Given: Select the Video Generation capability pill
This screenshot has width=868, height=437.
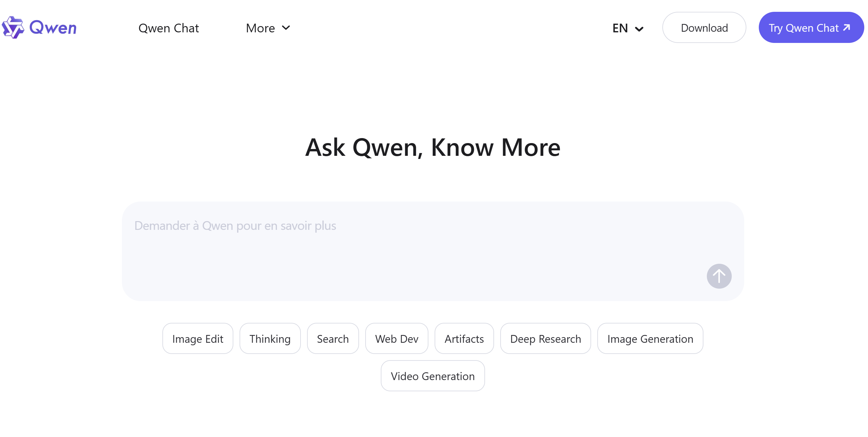Looking at the screenshot, I should (432, 376).
